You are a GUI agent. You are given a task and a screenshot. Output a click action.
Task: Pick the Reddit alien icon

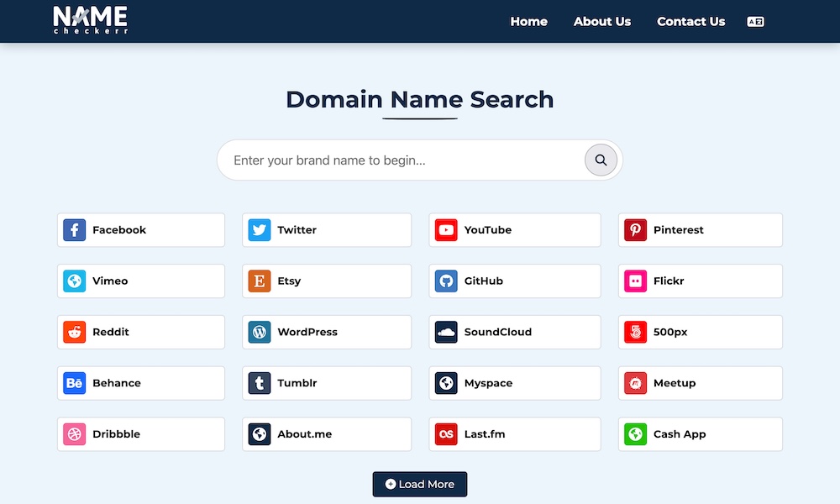[75, 333]
